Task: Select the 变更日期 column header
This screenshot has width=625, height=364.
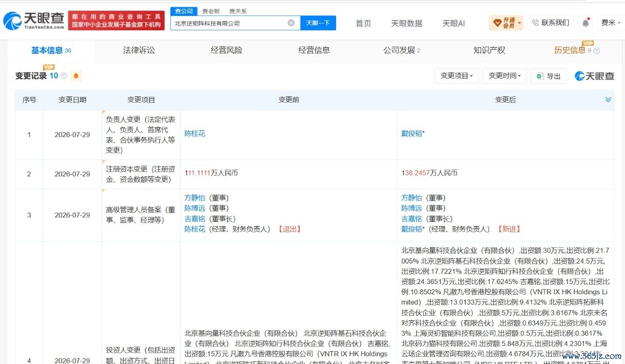Action: pyautogui.click(x=72, y=100)
